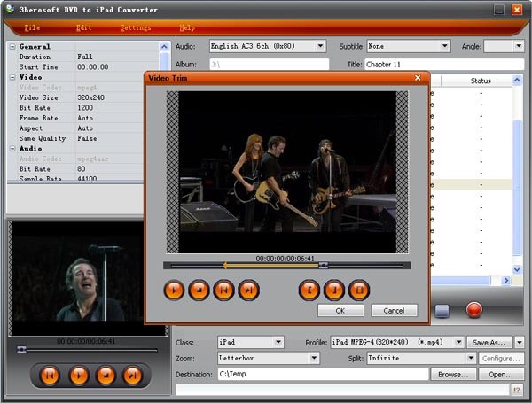532x403 pixels.
Task: Stop playback in the Video Trim dialog
Action: click(x=199, y=291)
